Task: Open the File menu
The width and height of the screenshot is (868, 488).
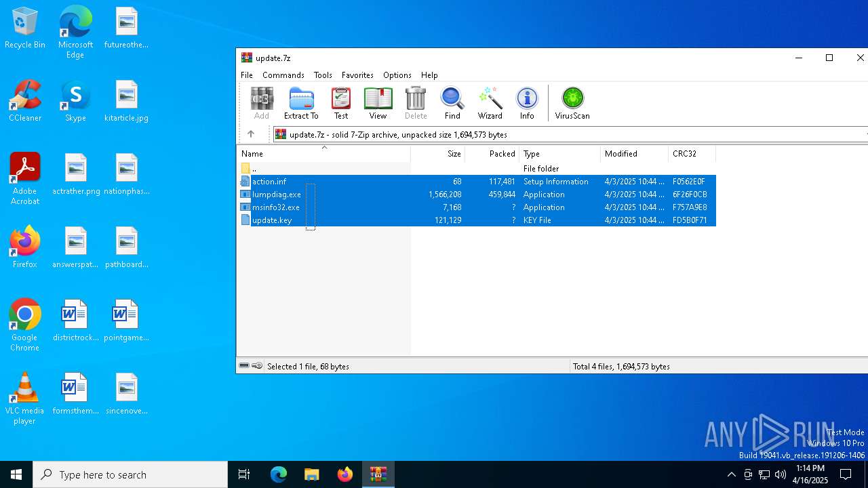Action: pyautogui.click(x=247, y=75)
